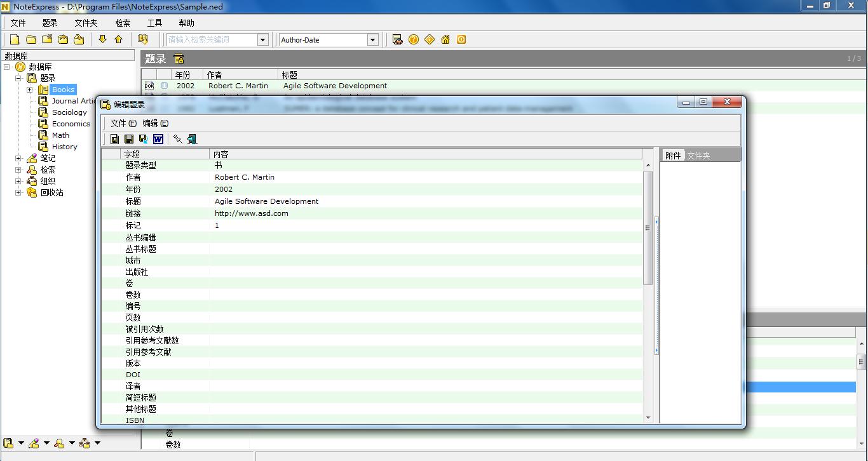Click the field list vertical scrollbar thumb
Screen dimensions: 868x461
[648, 227]
